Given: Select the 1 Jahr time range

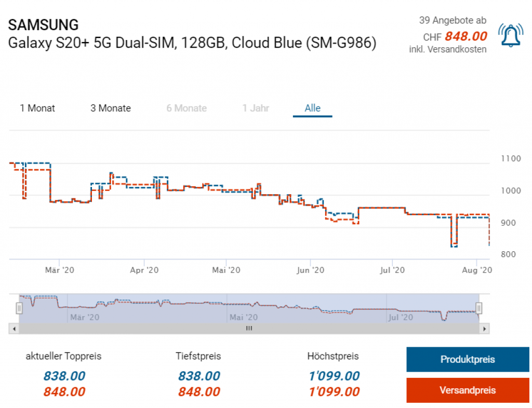Looking at the screenshot, I should [x=256, y=108].
